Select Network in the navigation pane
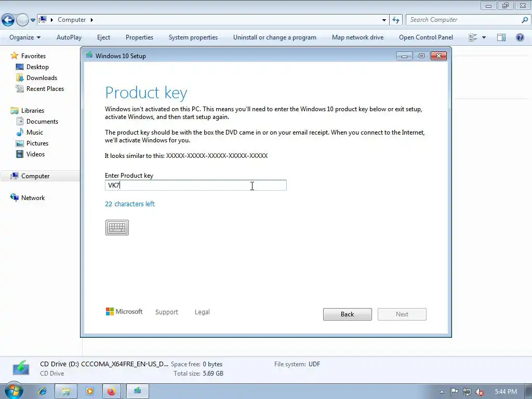 [33, 198]
